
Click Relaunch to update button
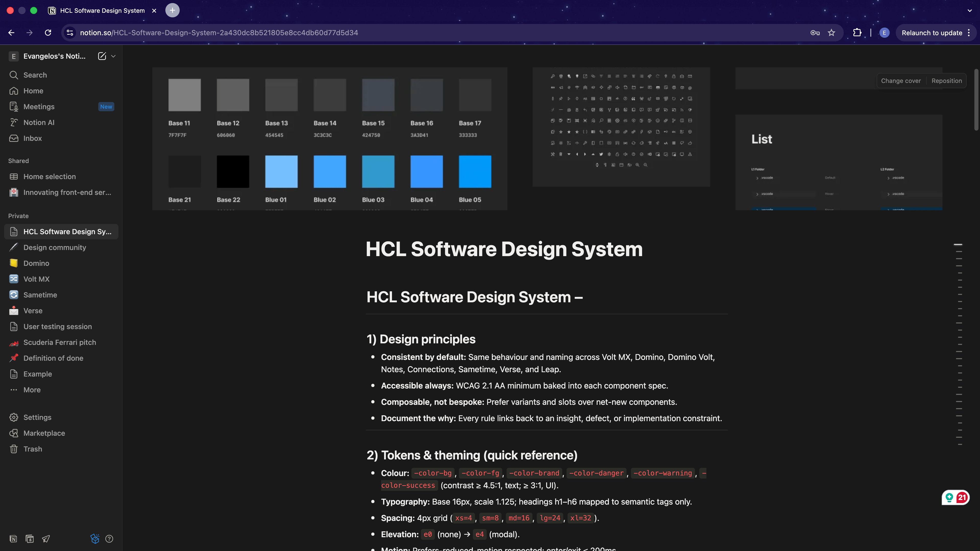[932, 33]
